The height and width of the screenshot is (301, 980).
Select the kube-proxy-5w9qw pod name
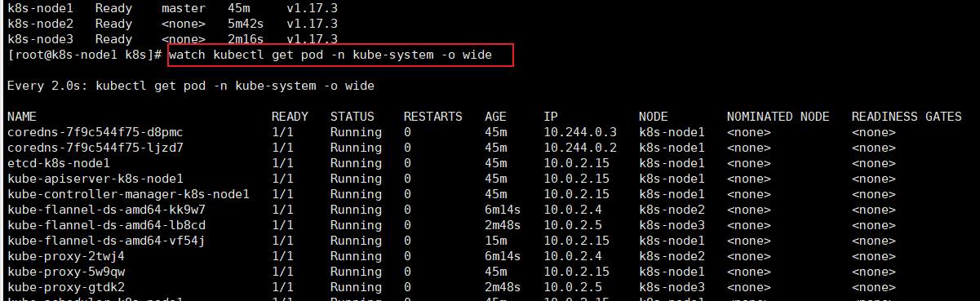tap(65, 272)
